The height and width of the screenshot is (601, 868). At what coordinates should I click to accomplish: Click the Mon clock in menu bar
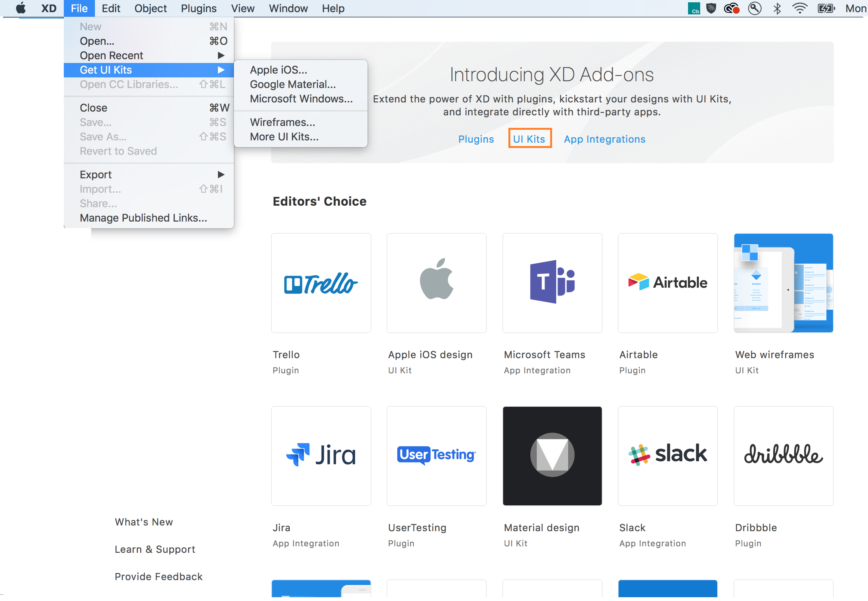pos(856,8)
